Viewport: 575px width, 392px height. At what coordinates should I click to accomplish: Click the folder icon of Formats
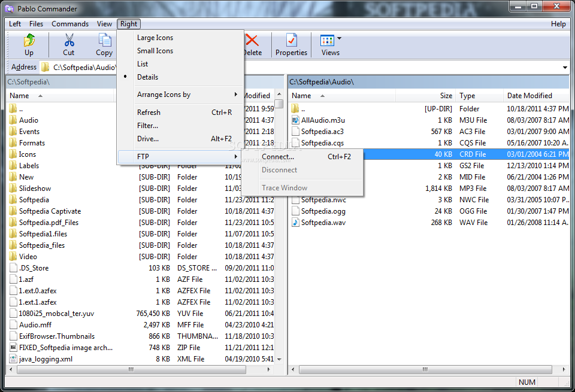coord(13,142)
